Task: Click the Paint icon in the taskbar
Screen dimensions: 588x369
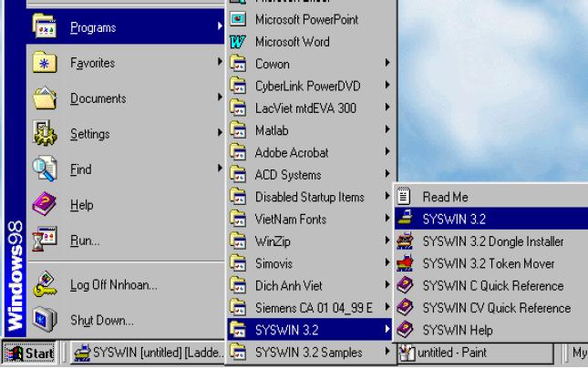Action: coord(407,353)
